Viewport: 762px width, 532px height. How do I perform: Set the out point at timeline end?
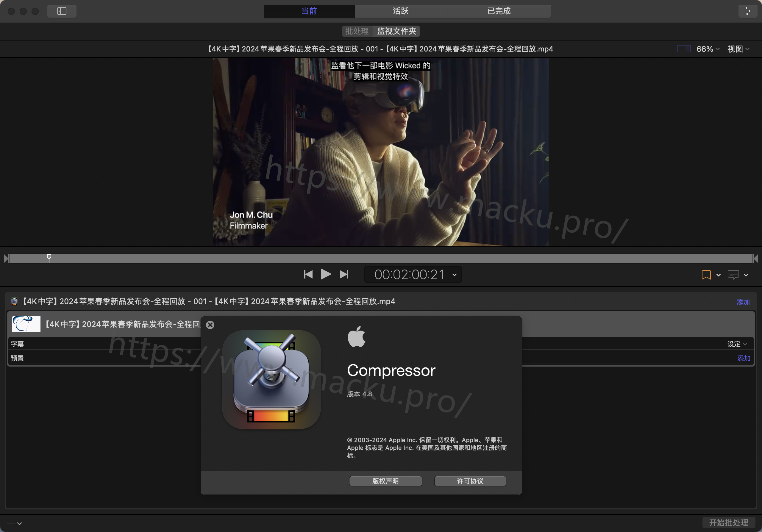(x=755, y=258)
